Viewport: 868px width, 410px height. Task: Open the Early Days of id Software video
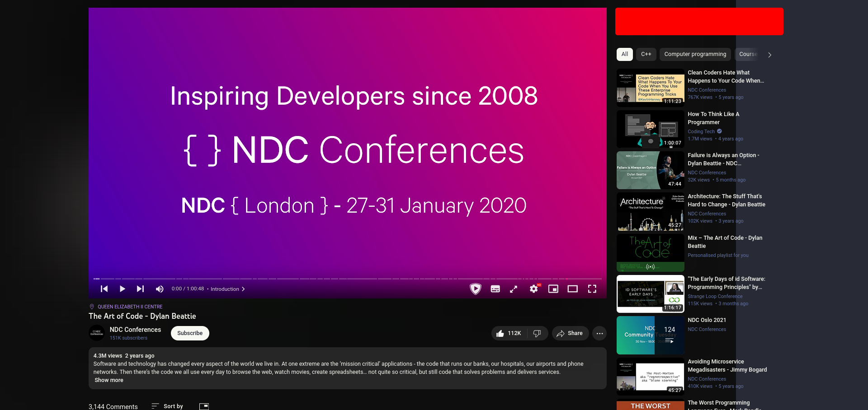tap(726, 283)
